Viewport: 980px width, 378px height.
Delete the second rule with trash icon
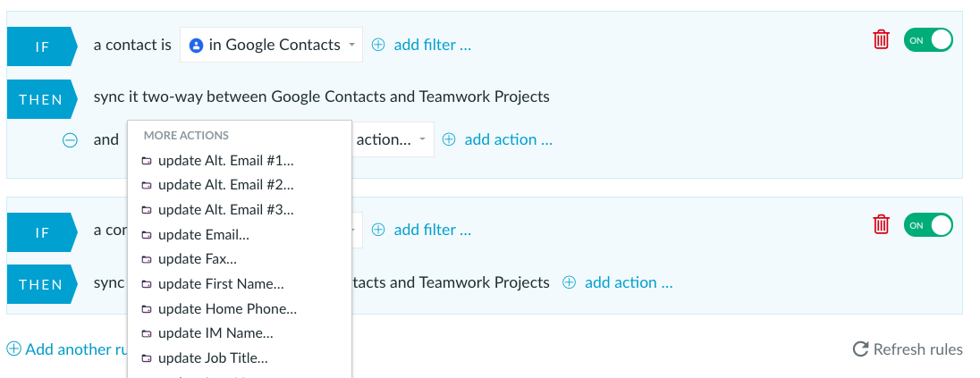pos(881,224)
